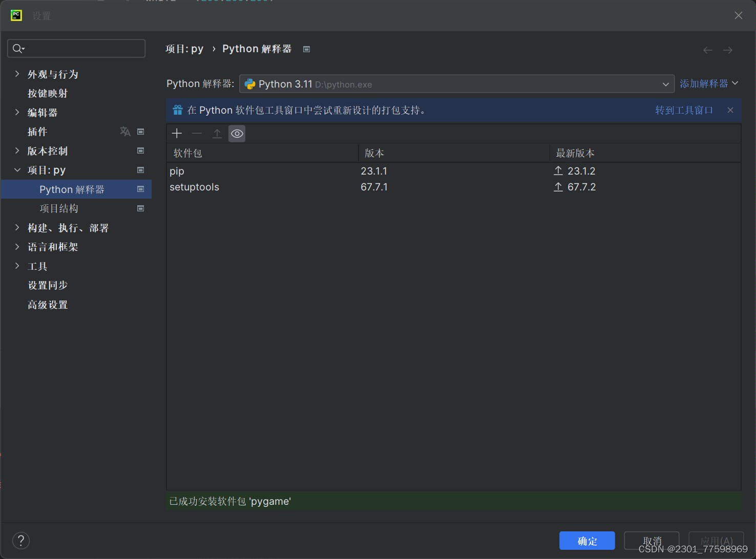756x559 pixels.
Task: Open the 添加解释器 dropdown
Action: pos(709,83)
